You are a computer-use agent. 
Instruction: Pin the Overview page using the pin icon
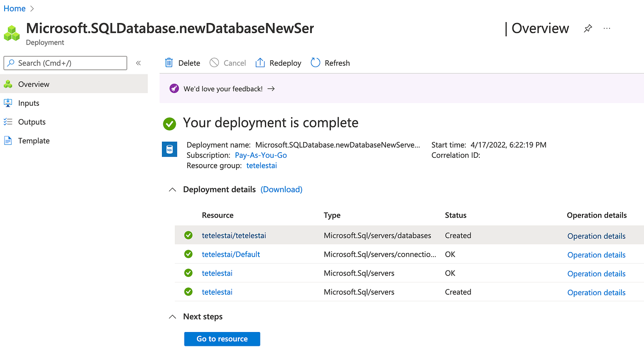pos(588,28)
